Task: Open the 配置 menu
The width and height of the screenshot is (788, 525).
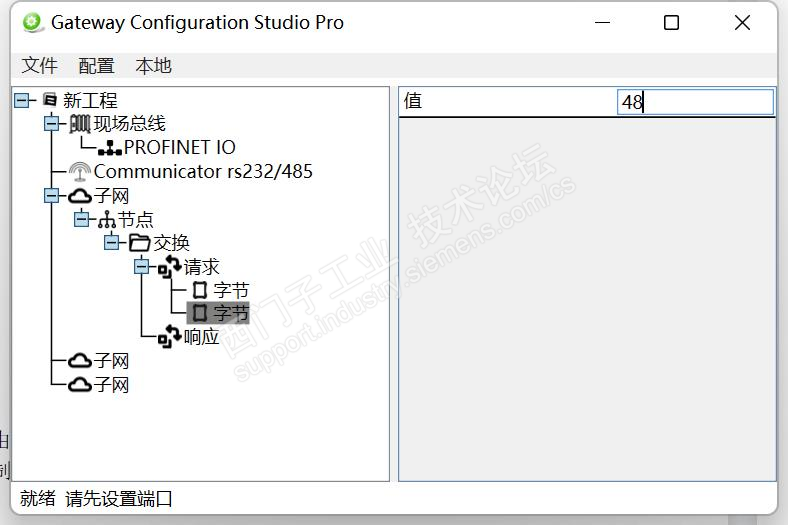Action: tap(96, 66)
